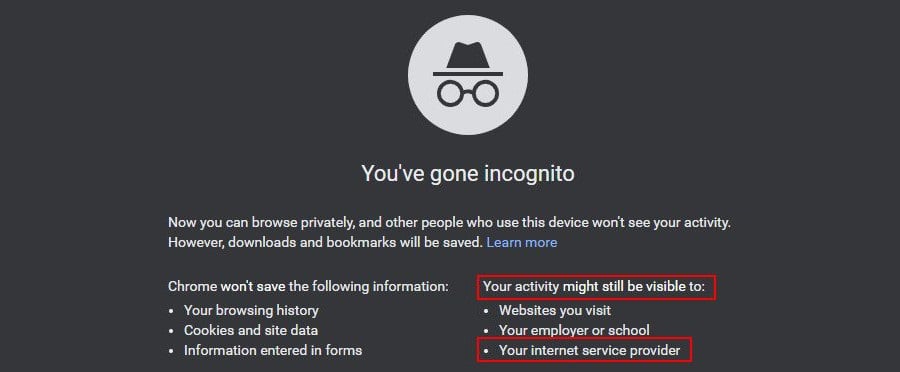Click the bullet before Websites you visit
Viewport: 900px width, 372px height.
tap(487, 311)
